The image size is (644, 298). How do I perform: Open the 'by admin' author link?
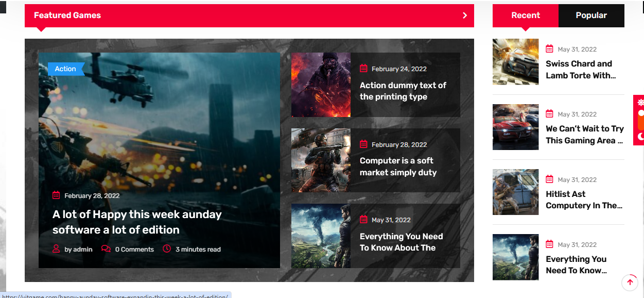click(x=78, y=250)
